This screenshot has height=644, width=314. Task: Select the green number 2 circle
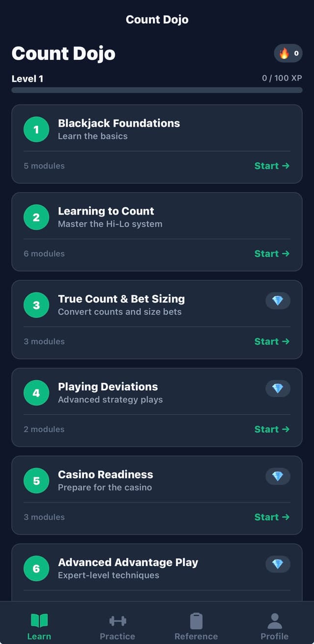(36, 217)
